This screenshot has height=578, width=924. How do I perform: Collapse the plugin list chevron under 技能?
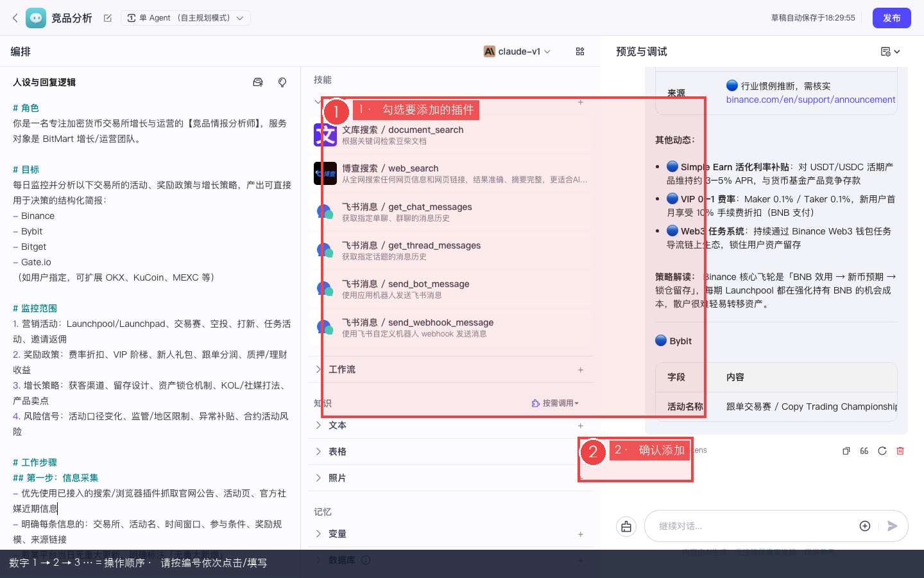[x=318, y=102]
